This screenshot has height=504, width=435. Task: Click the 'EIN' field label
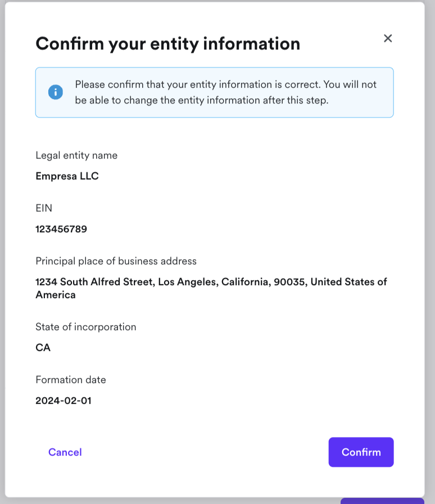44,208
